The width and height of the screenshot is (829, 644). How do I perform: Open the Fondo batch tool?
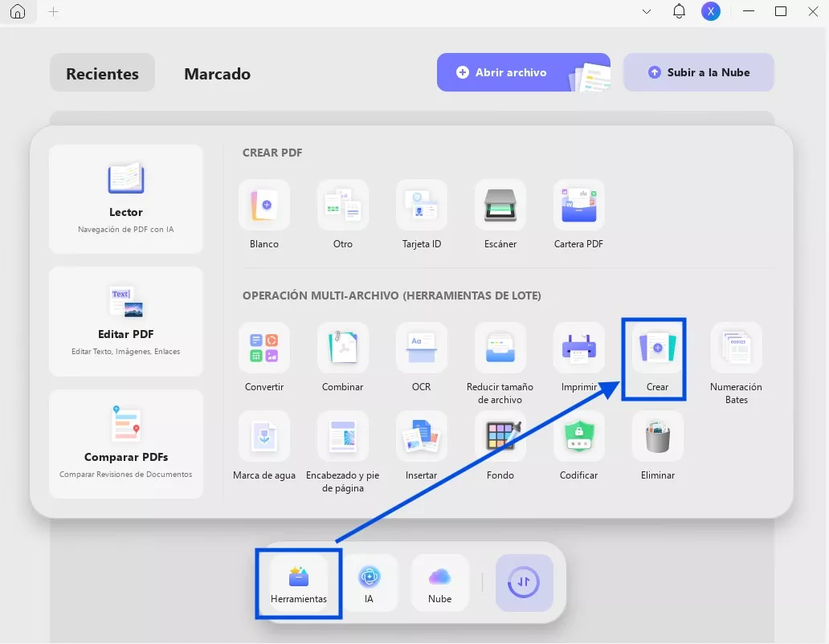pyautogui.click(x=500, y=436)
